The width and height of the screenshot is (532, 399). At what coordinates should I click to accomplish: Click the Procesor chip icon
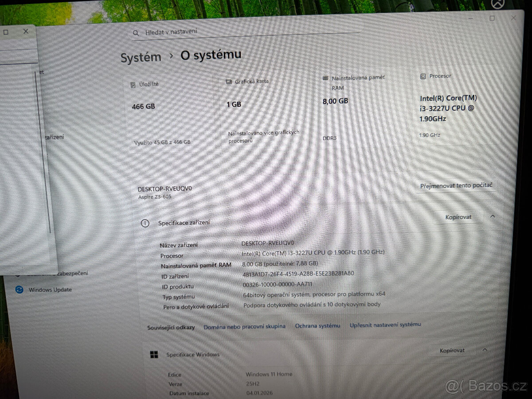[422, 76]
